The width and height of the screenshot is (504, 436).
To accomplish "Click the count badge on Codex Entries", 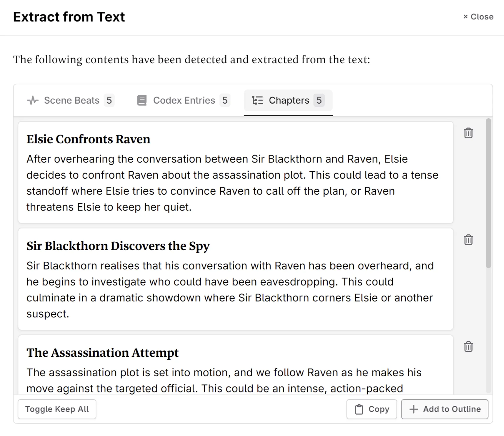I will [225, 100].
